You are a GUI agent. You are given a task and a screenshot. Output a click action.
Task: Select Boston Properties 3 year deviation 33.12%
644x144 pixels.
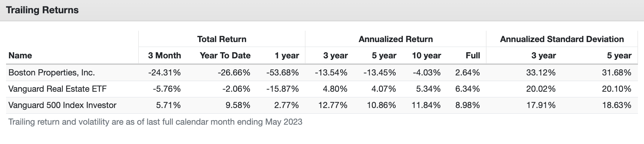click(x=541, y=72)
